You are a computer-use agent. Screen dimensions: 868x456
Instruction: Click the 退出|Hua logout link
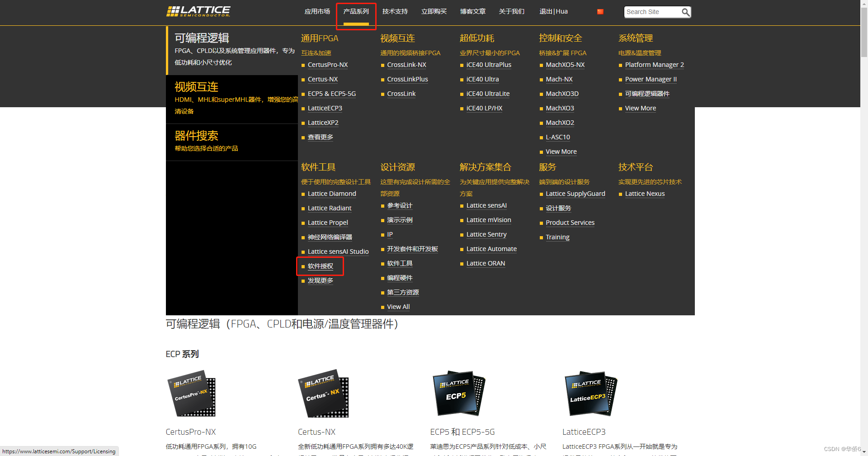coord(553,12)
